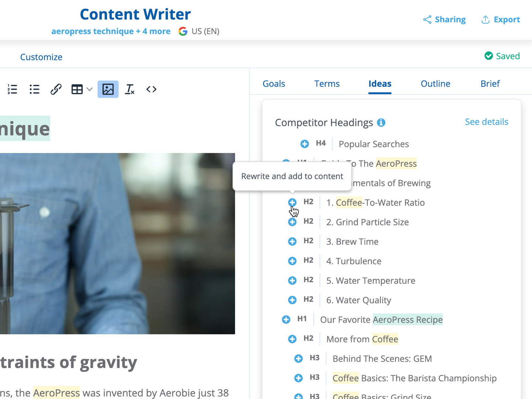Add the 'Brew Time' heading via its plus icon
This screenshot has height=399, width=532.
(292, 241)
